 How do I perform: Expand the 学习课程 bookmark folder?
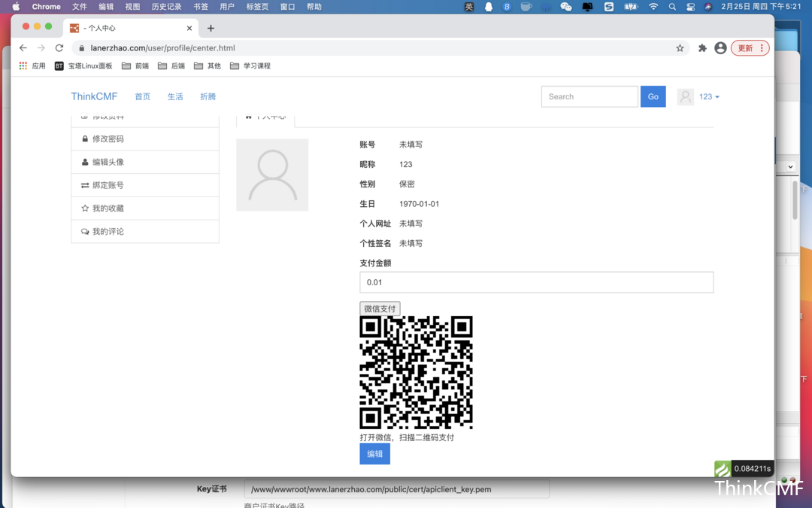click(250, 65)
